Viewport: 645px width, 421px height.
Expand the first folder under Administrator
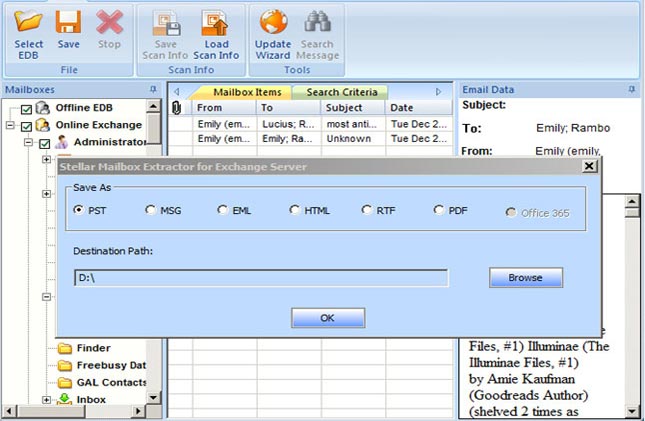click(46, 159)
